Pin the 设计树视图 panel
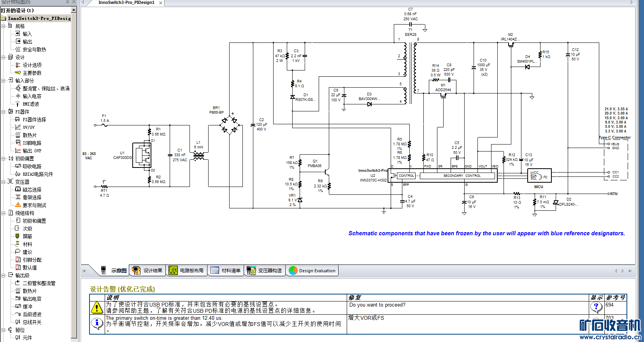 [67, 2]
